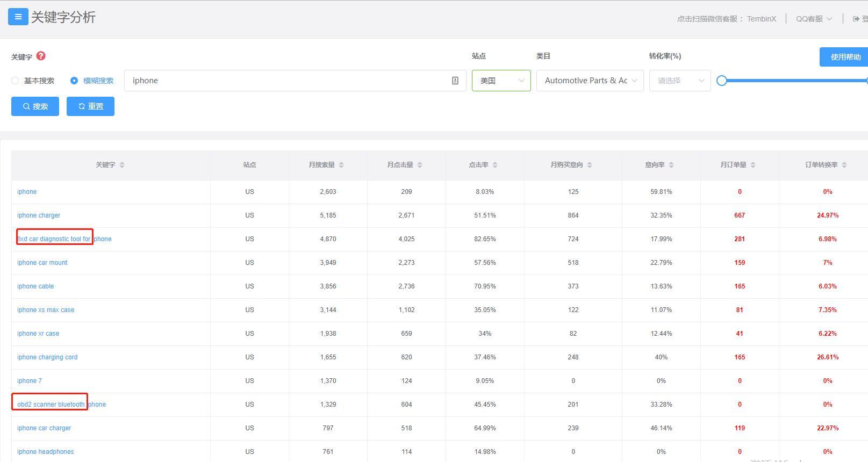
Task: Select 模糊搜索 radio option
Action: [x=74, y=81]
